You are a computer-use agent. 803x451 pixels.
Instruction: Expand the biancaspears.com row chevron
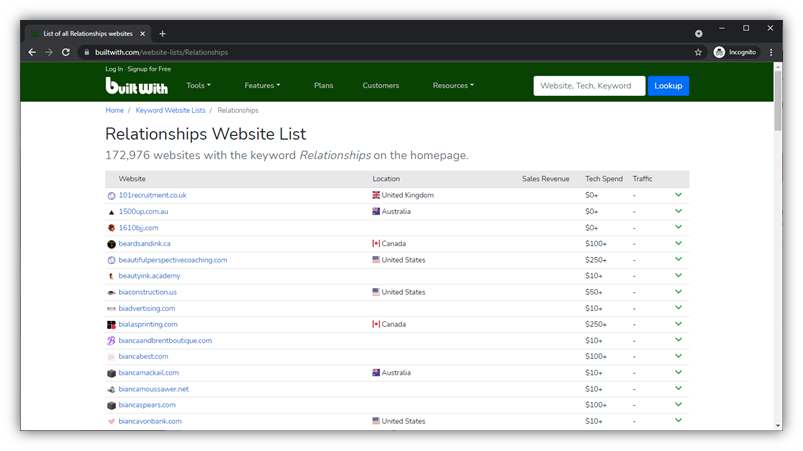pyautogui.click(x=679, y=404)
